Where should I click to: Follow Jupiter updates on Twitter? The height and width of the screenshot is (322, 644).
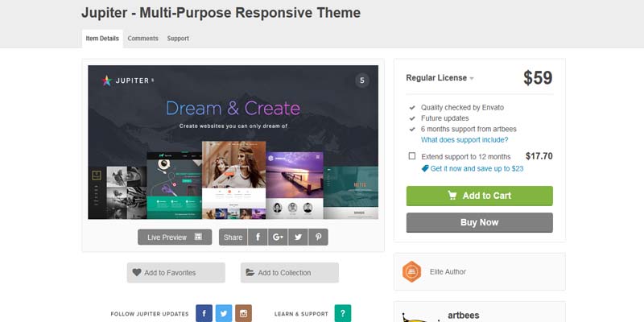(x=224, y=313)
